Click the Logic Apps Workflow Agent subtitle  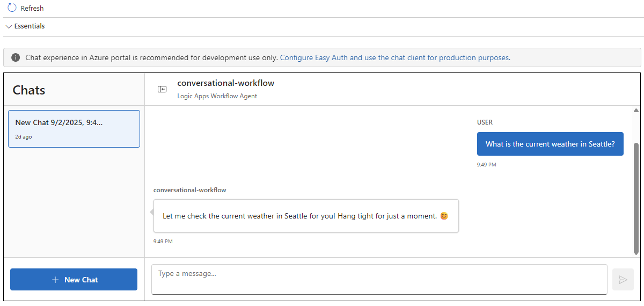217,97
